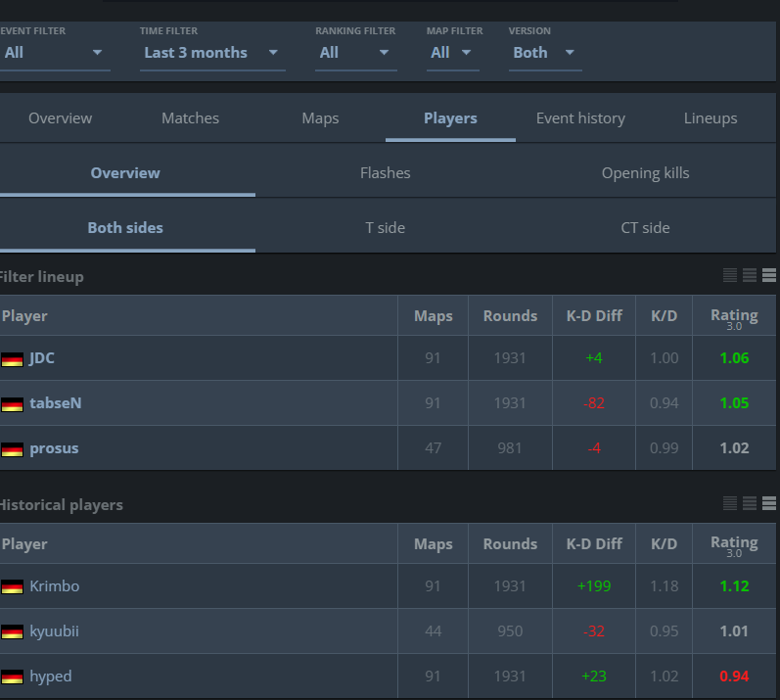Click the Filter lineup section heading
780x700 pixels.
pyautogui.click(x=42, y=277)
